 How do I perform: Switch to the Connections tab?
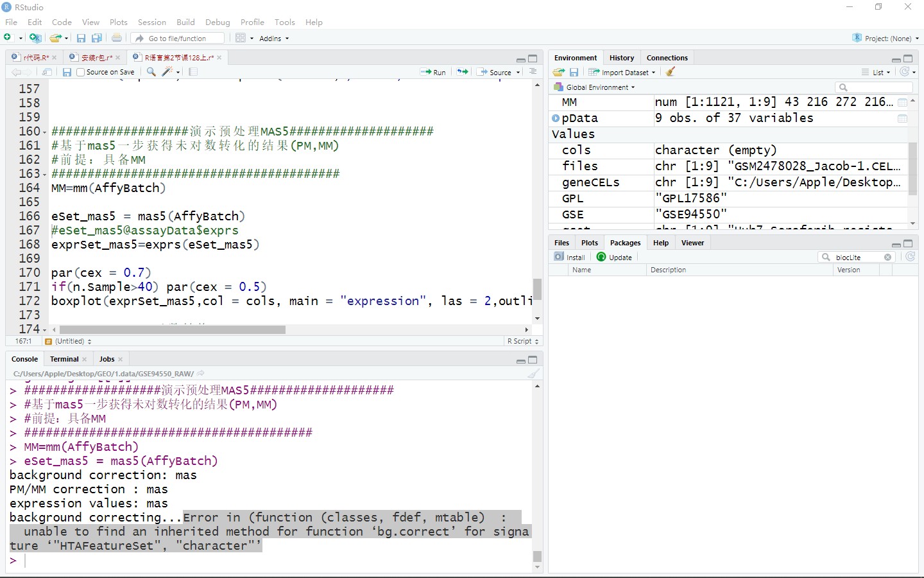(667, 58)
